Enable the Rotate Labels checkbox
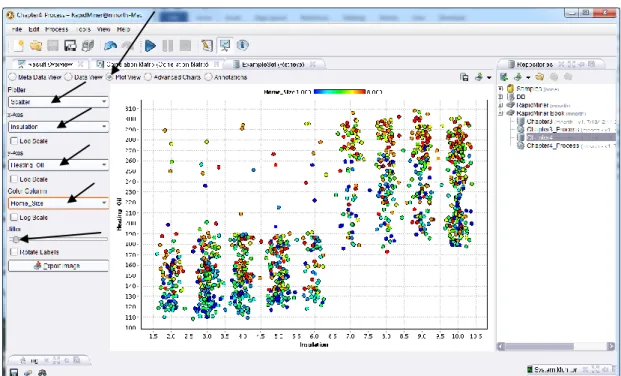The width and height of the screenshot is (621, 376). coord(14,252)
